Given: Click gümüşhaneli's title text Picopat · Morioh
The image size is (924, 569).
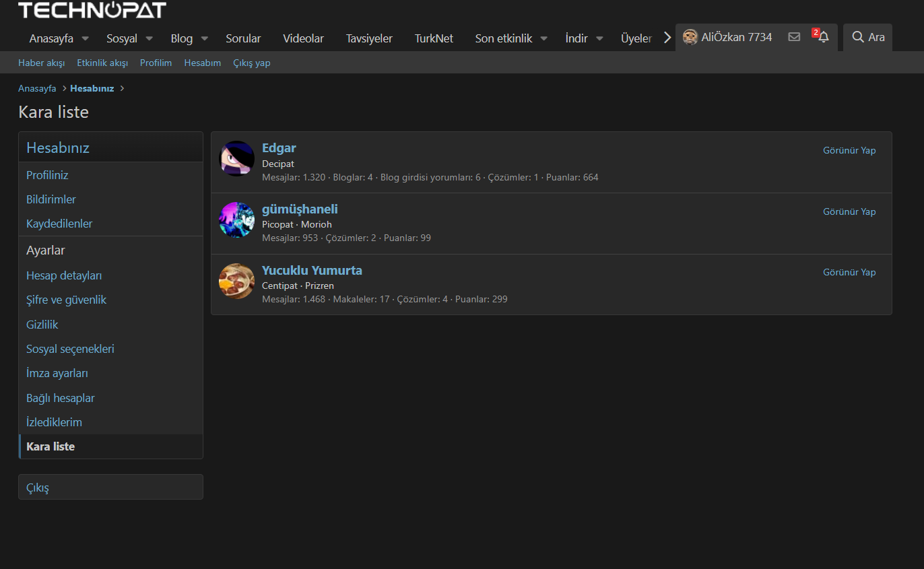Looking at the screenshot, I should tap(297, 224).
